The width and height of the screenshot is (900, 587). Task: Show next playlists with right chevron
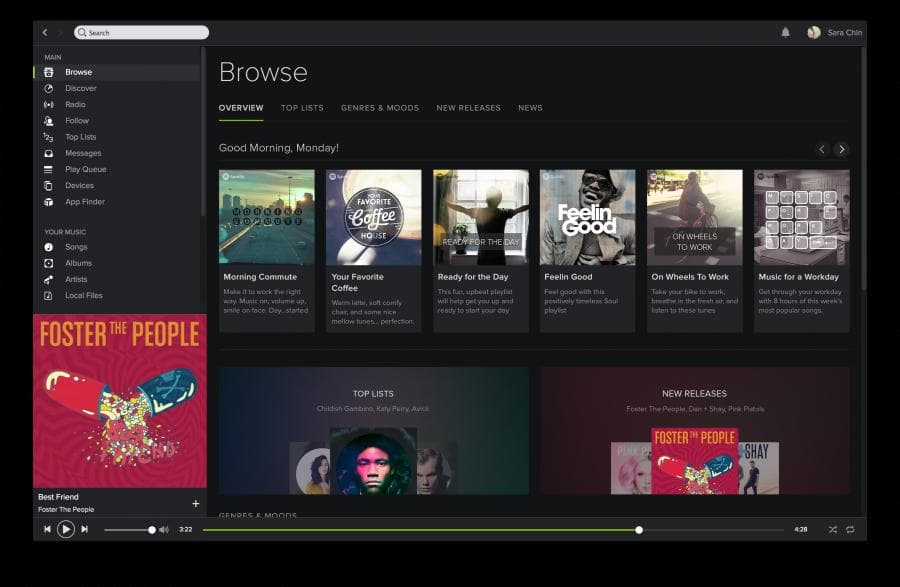coord(841,149)
